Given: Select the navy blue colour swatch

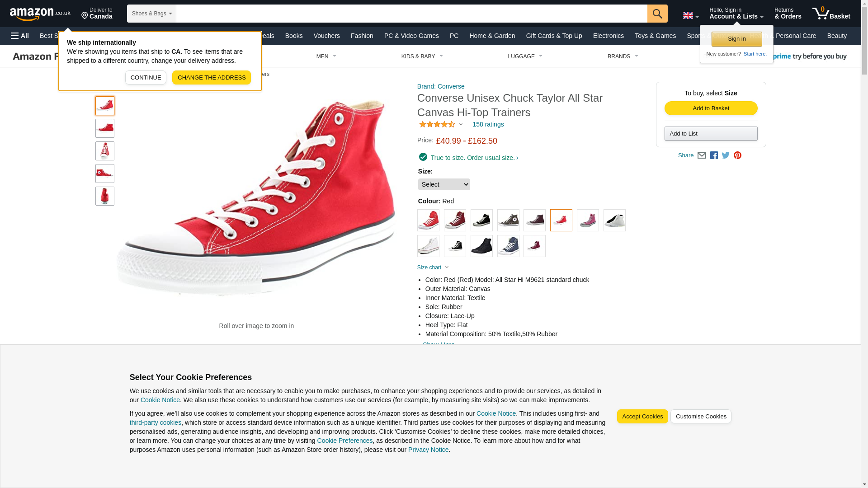Looking at the screenshot, I should pos(508,246).
